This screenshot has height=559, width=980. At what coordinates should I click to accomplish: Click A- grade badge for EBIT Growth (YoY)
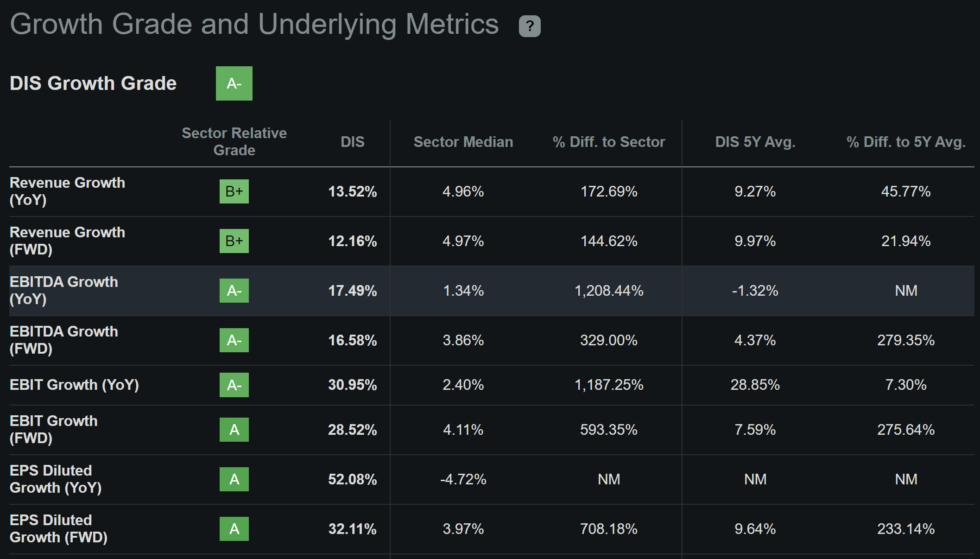[234, 385]
